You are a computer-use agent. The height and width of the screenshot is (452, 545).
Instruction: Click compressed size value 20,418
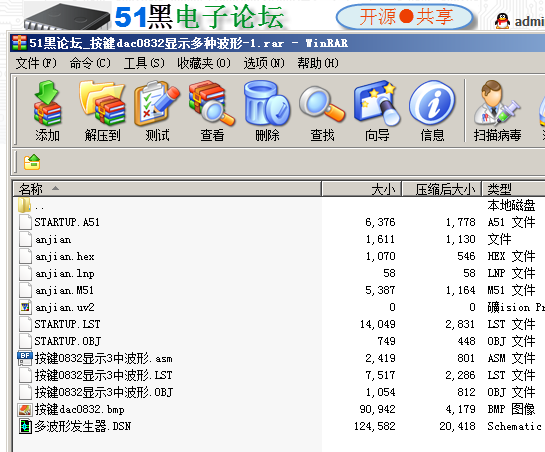click(x=457, y=426)
